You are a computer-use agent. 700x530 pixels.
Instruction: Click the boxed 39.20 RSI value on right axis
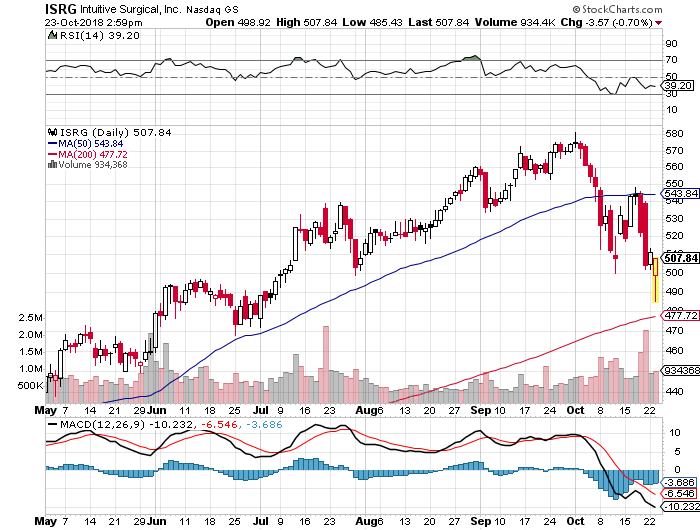pyautogui.click(x=678, y=85)
